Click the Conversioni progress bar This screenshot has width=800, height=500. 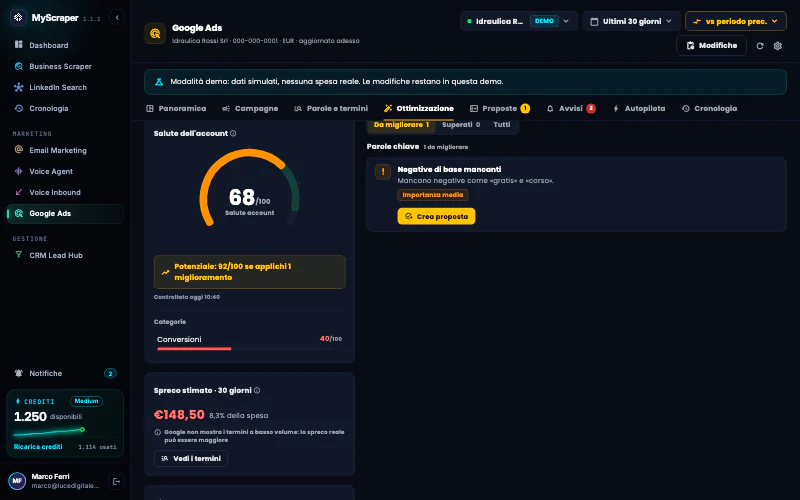tap(249, 349)
